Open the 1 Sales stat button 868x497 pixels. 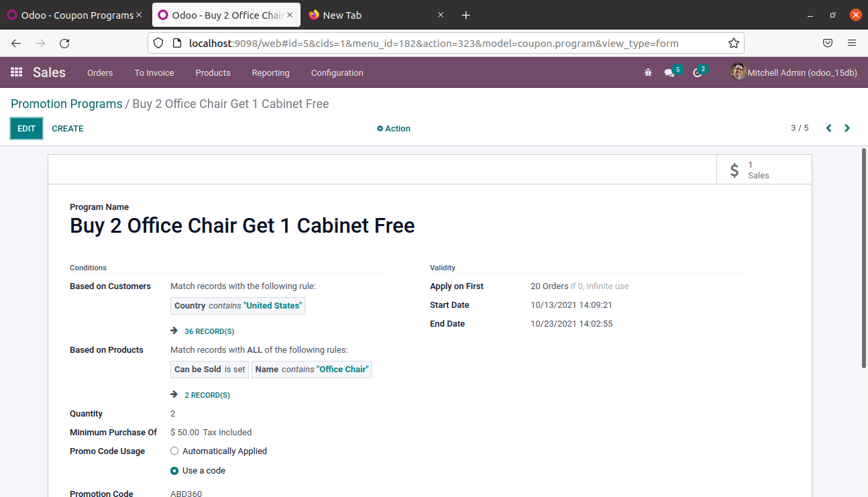(764, 170)
